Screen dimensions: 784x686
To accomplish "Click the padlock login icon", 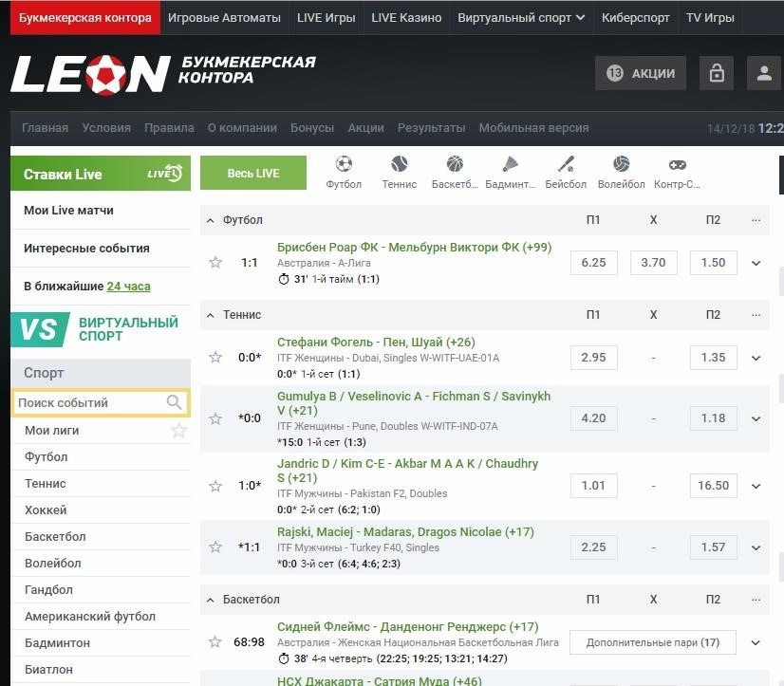I will point(717,73).
